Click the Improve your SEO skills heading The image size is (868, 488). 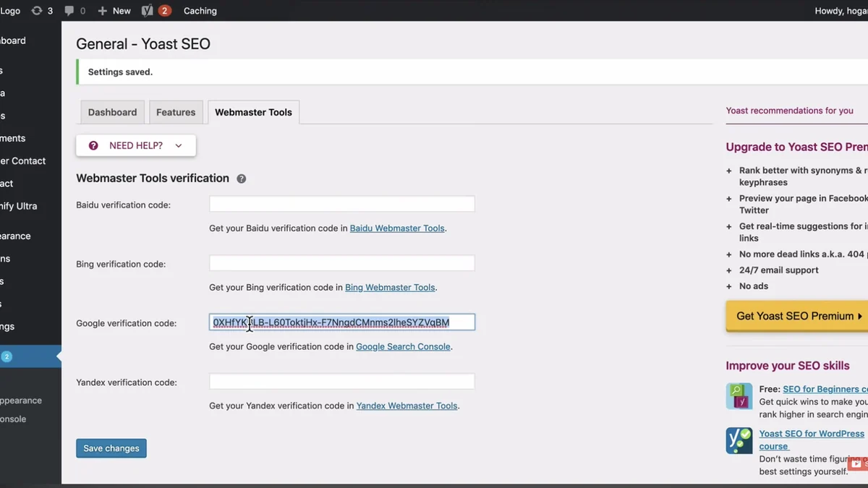[788, 366]
